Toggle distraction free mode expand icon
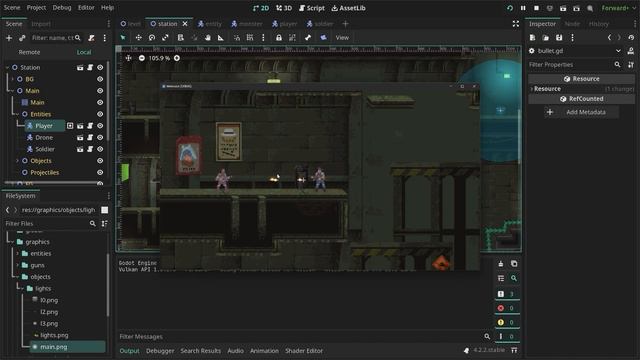Image resolution: width=640 pixels, height=360 pixels. 516,24
